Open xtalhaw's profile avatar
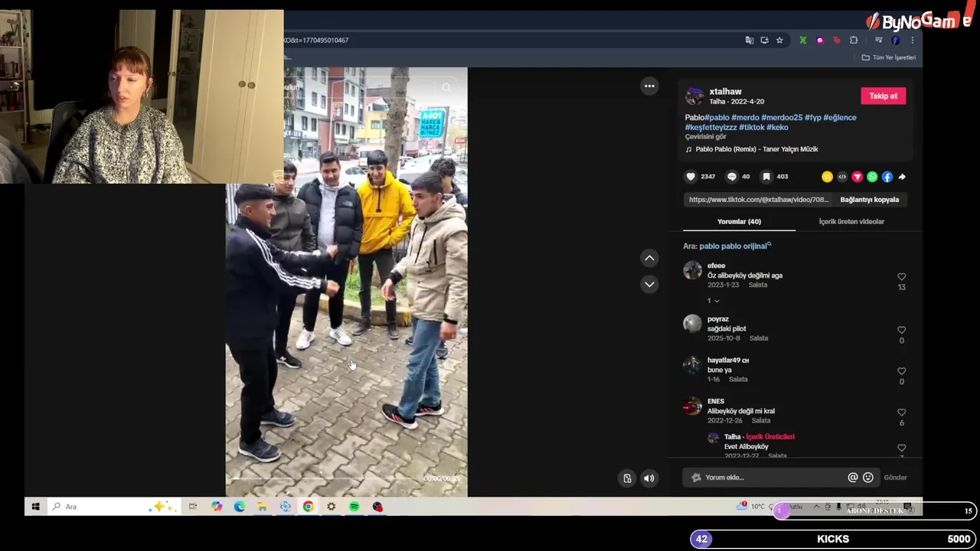 694,96
